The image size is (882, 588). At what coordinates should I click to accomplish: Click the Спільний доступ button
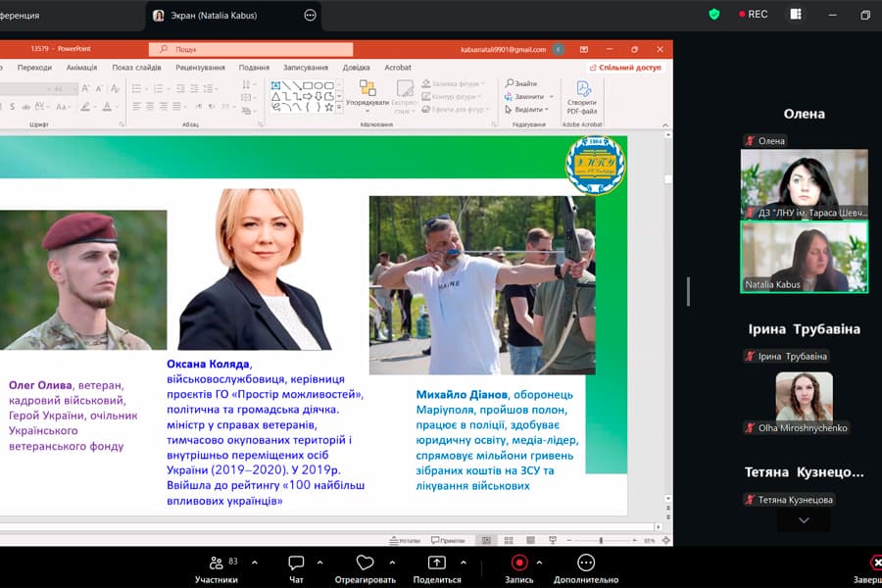625,68
